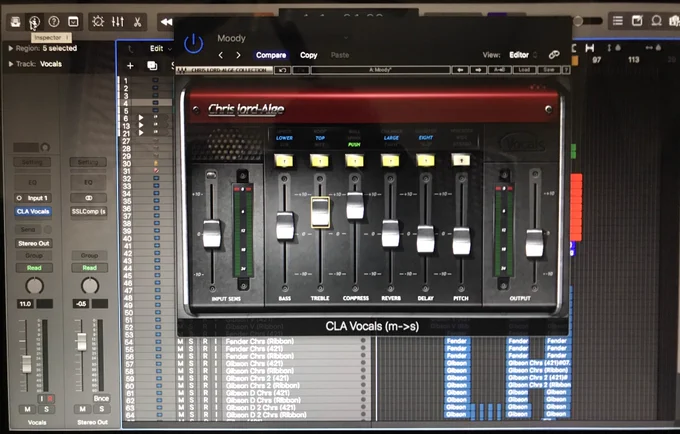This screenshot has width=680, height=434.
Task: Open the View Editor popup menu
Action: coord(523,55)
